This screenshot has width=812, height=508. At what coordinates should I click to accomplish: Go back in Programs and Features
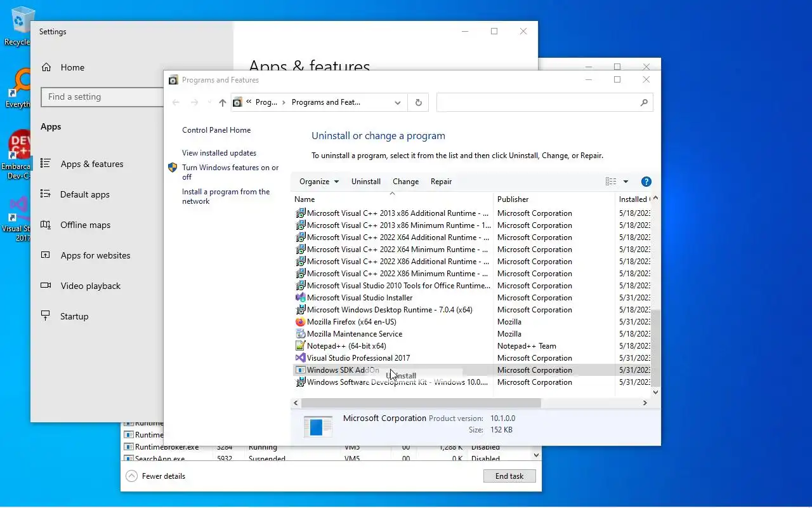point(176,102)
